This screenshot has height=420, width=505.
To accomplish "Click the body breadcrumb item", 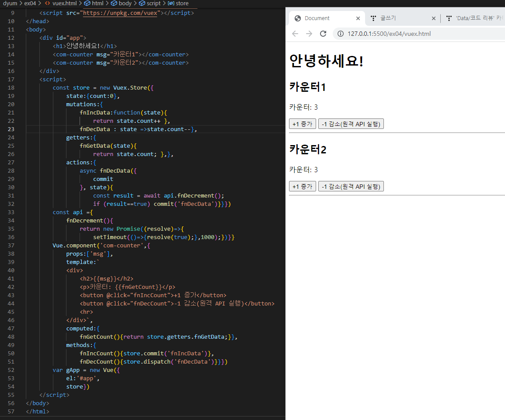I will [125, 3].
